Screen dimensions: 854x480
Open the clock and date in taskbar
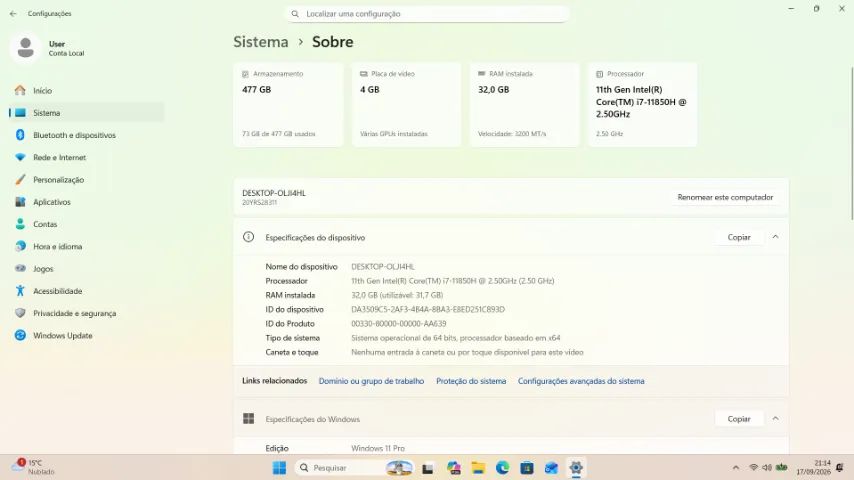[x=813, y=467]
